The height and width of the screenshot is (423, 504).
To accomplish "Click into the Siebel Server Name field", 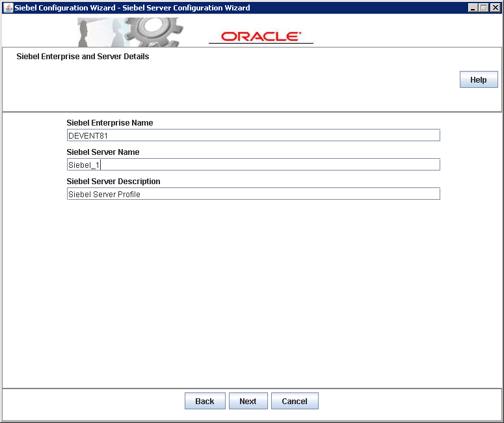I will pos(253,165).
